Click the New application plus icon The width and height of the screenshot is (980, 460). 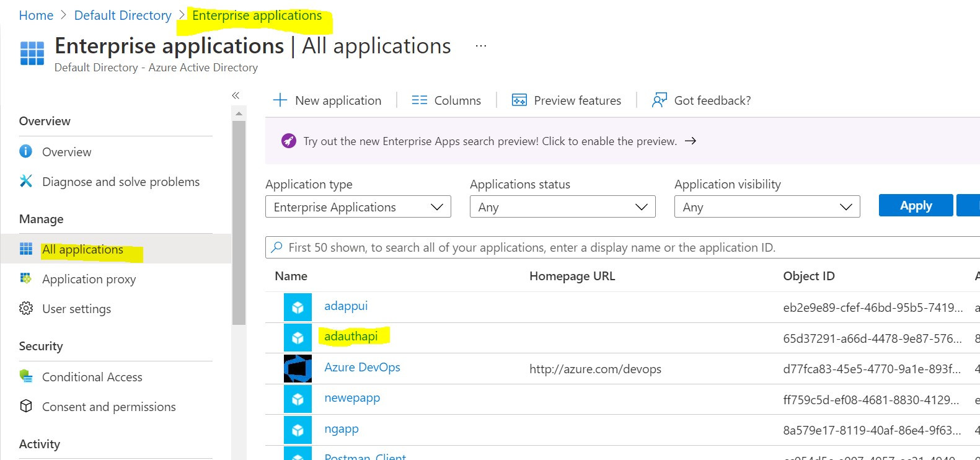point(280,100)
